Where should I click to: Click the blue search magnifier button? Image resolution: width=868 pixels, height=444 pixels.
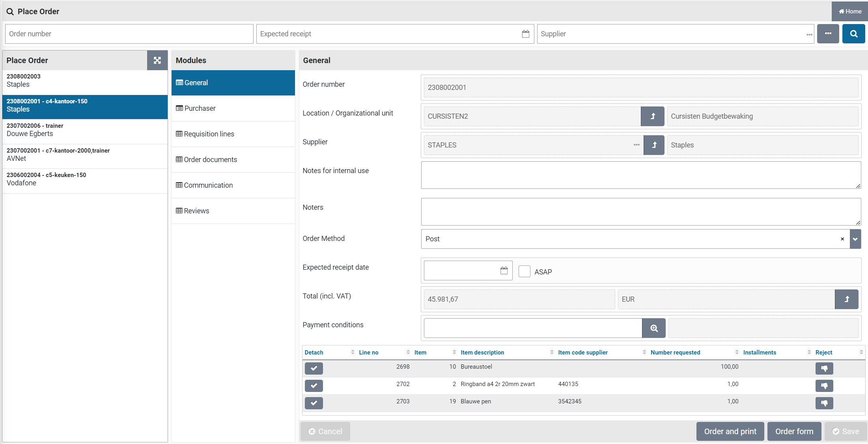pos(853,34)
